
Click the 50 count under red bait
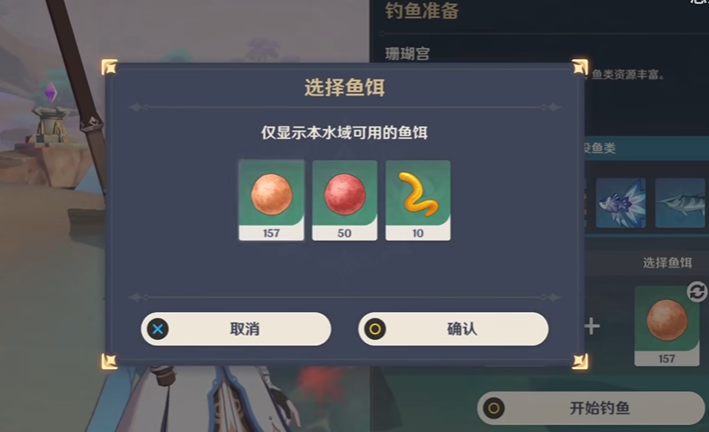coord(345,233)
